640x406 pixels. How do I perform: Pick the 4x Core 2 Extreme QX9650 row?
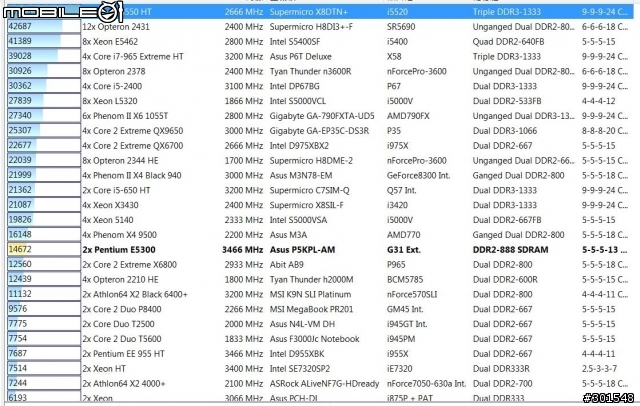coord(320,131)
